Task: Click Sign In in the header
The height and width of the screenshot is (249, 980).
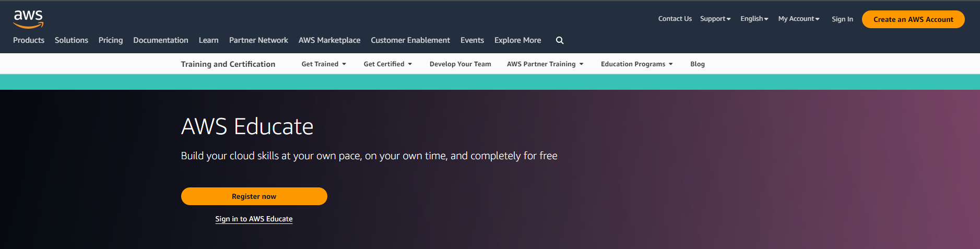Action: 842,19
